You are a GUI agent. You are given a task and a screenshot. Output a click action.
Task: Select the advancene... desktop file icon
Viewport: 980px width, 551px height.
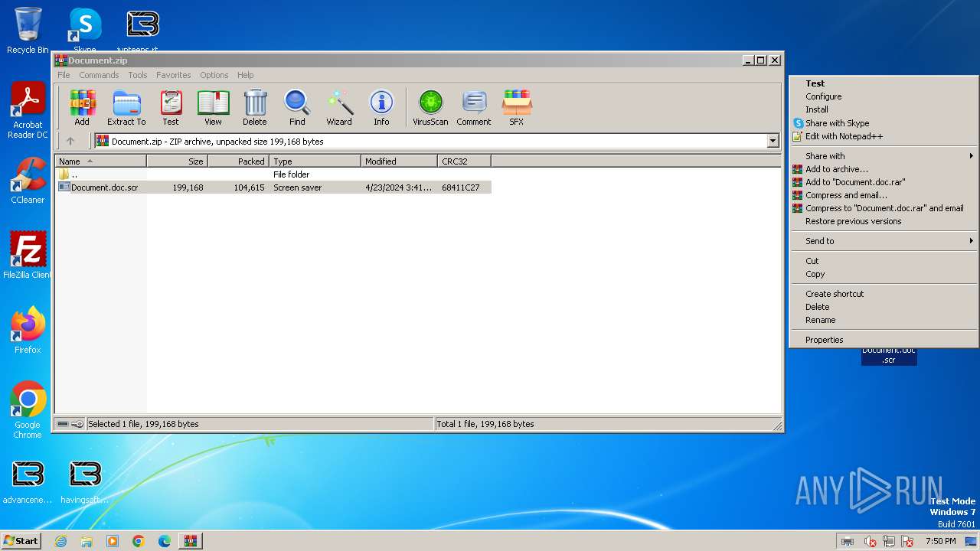click(x=28, y=482)
